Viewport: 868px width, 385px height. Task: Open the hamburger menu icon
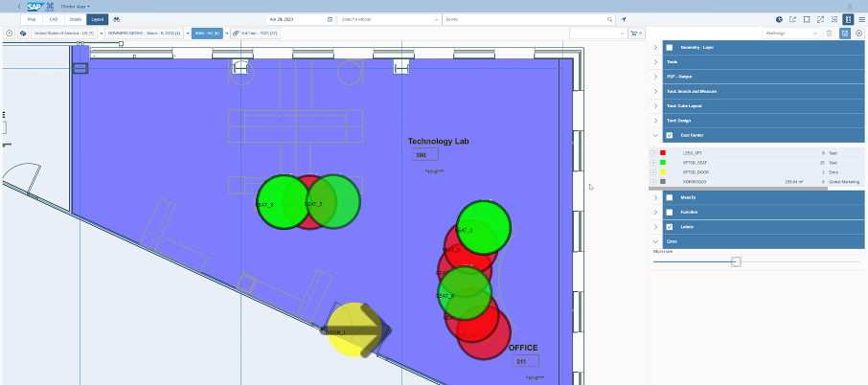(x=862, y=19)
